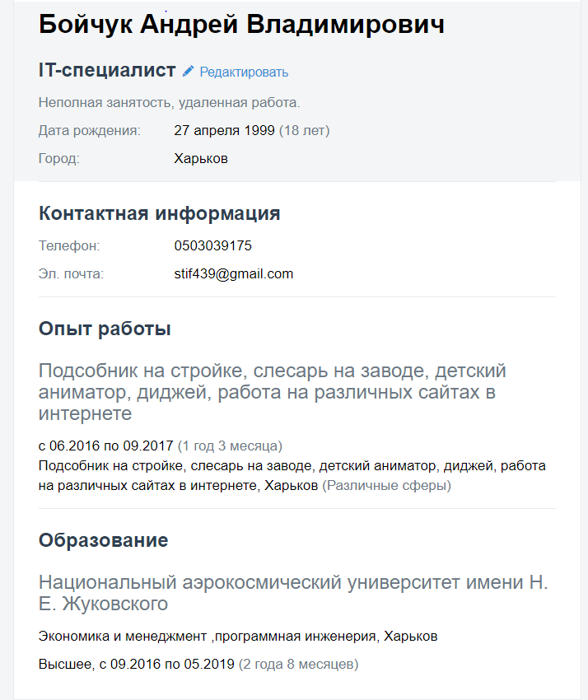
Task: Click the Телефон field label
Action: (69, 245)
